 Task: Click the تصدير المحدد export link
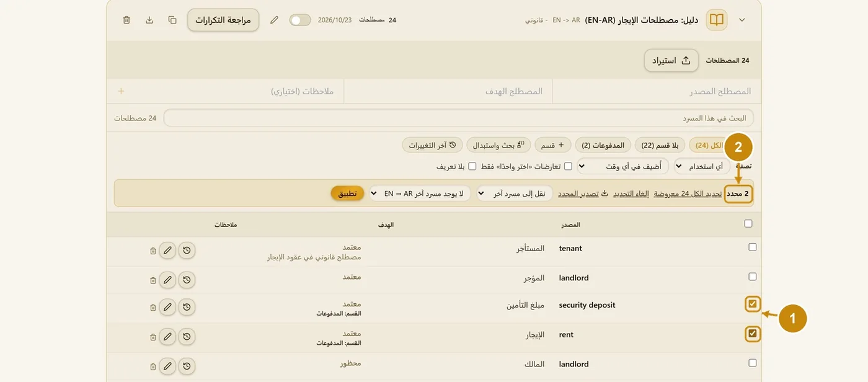[583, 193]
